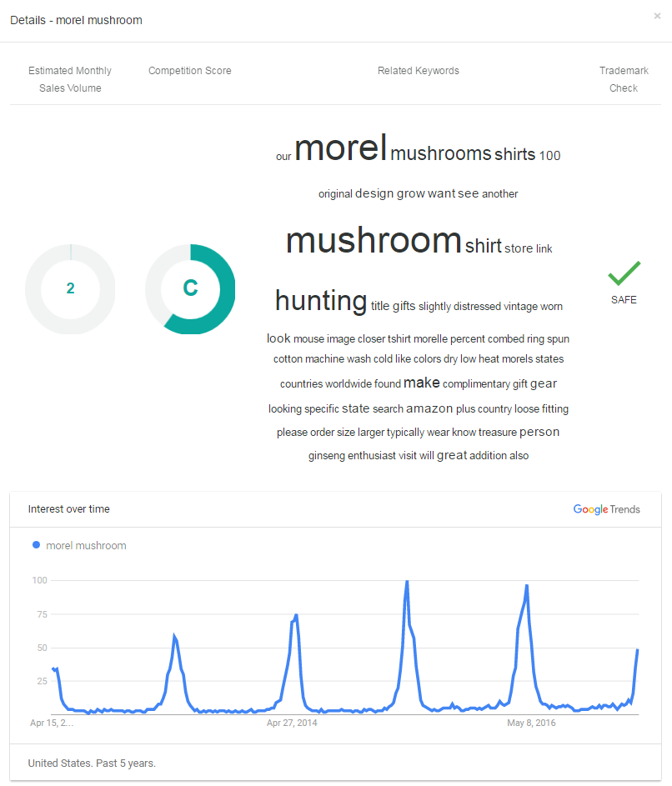Click the SAFE label text
672x786 pixels.
tap(624, 300)
